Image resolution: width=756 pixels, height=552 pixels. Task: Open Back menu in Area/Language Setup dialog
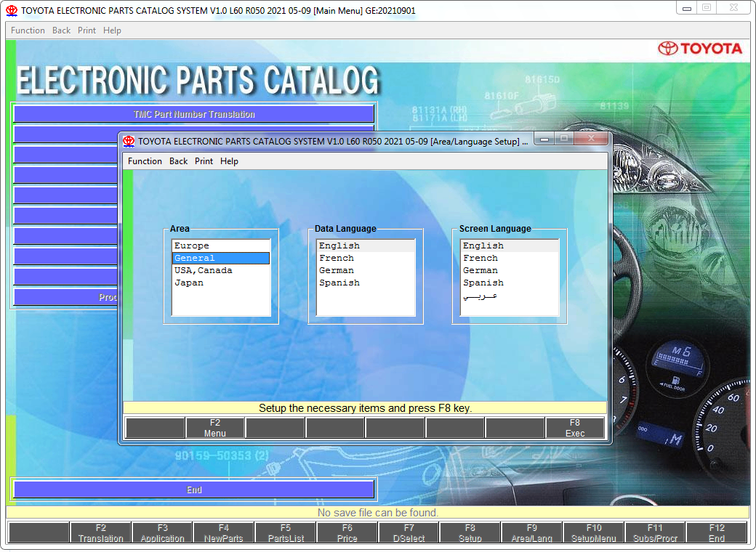tap(178, 161)
